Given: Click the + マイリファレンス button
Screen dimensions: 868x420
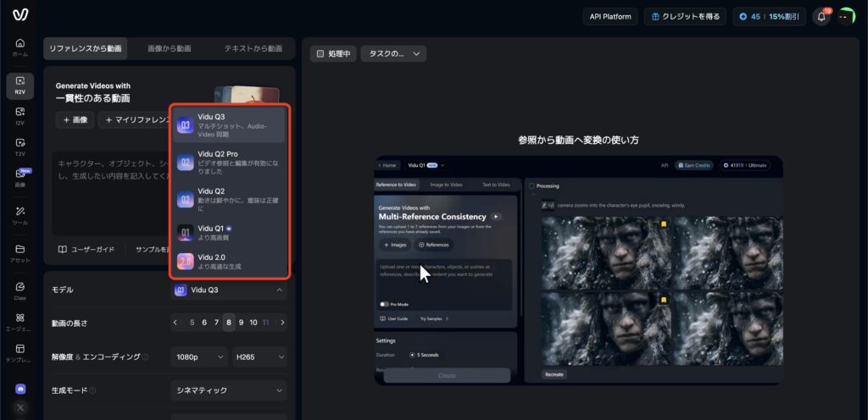Looking at the screenshot, I should click(x=135, y=120).
